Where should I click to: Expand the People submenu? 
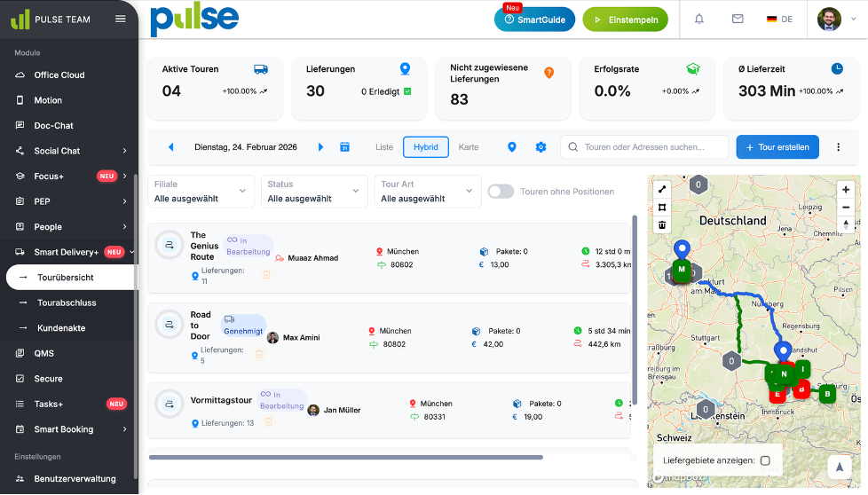pyautogui.click(x=124, y=227)
